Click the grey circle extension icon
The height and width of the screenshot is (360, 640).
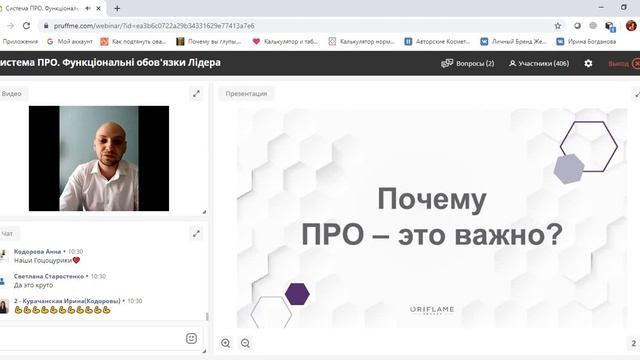(593, 26)
